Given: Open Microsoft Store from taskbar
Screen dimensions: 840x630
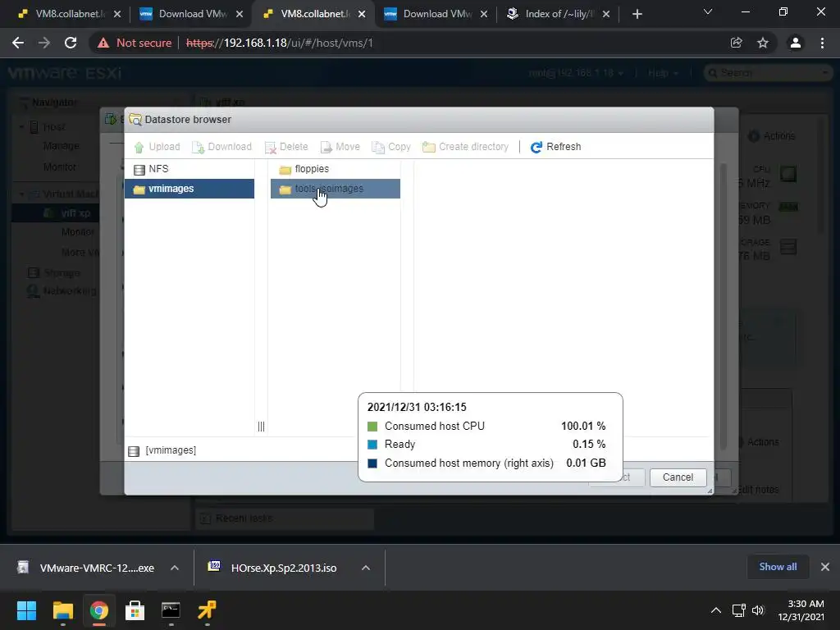Looking at the screenshot, I should click(x=135, y=610).
